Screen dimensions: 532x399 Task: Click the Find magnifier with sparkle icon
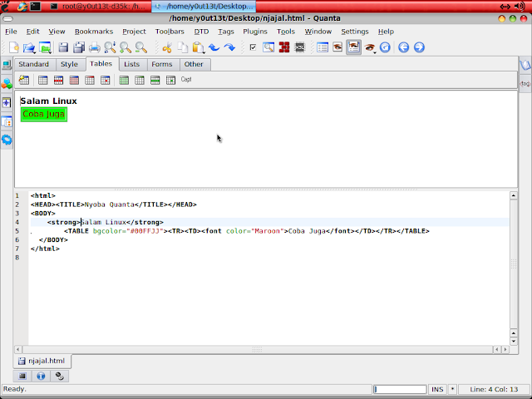[110, 47]
